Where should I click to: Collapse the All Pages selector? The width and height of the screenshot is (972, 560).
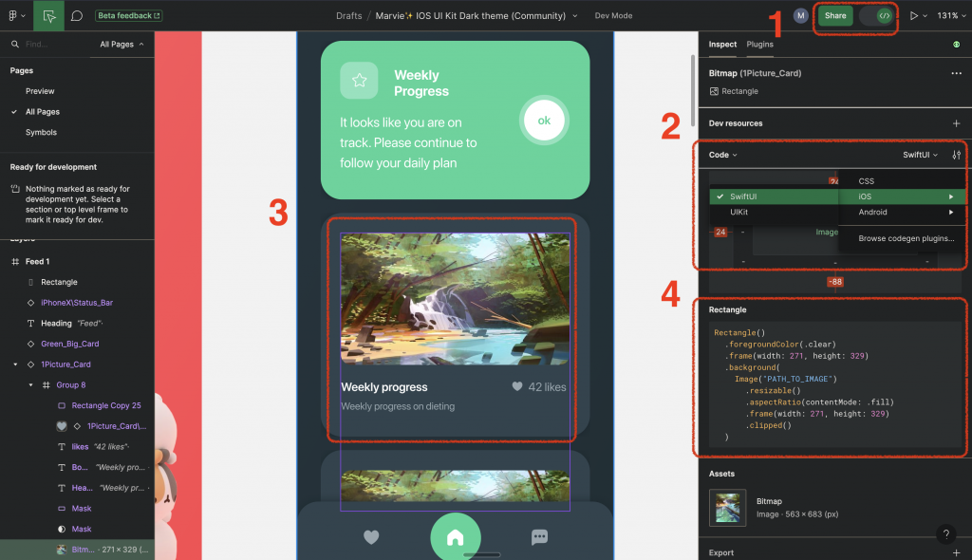click(x=122, y=44)
